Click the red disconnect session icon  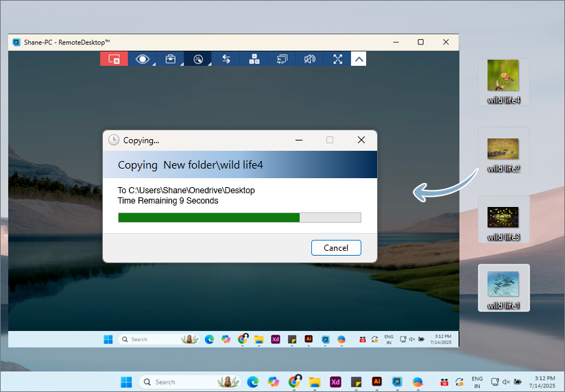(114, 59)
